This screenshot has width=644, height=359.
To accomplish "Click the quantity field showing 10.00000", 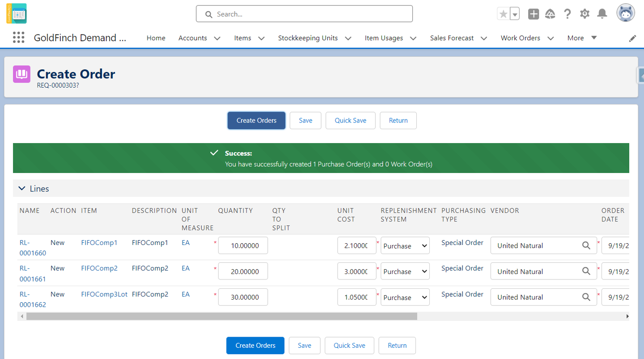I will click(243, 245).
